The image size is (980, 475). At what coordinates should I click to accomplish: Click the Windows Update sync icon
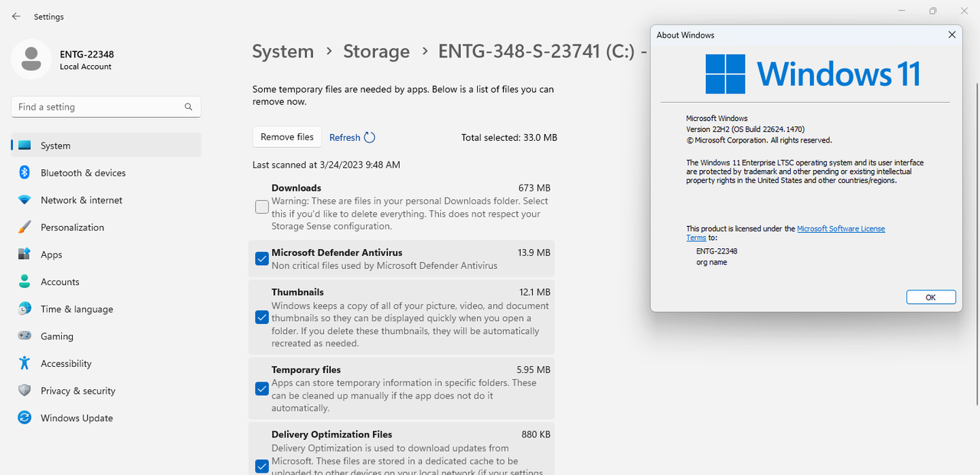[24, 418]
